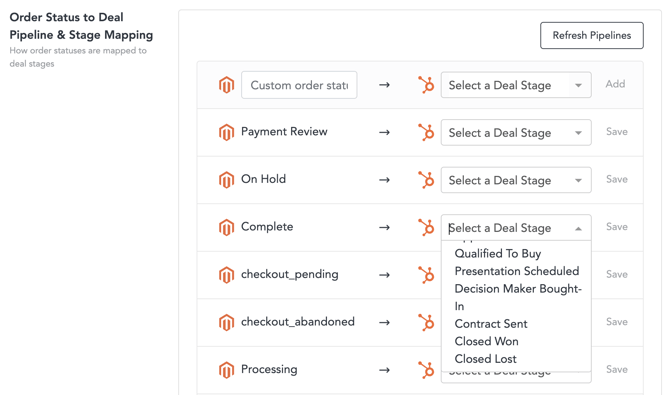Choose Qualified To Buy from the list
Image resolution: width=670 pixels, height=395 pixels.
coord(498,254)
